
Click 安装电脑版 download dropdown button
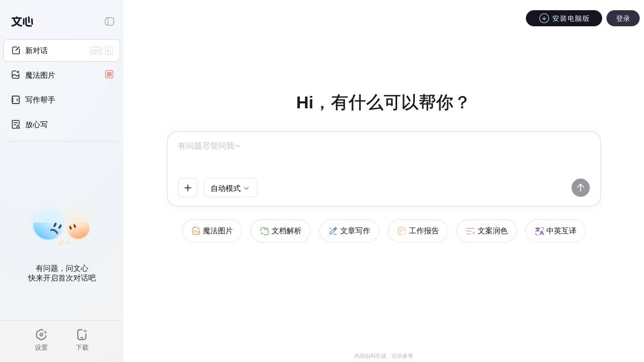coord(564,18)
